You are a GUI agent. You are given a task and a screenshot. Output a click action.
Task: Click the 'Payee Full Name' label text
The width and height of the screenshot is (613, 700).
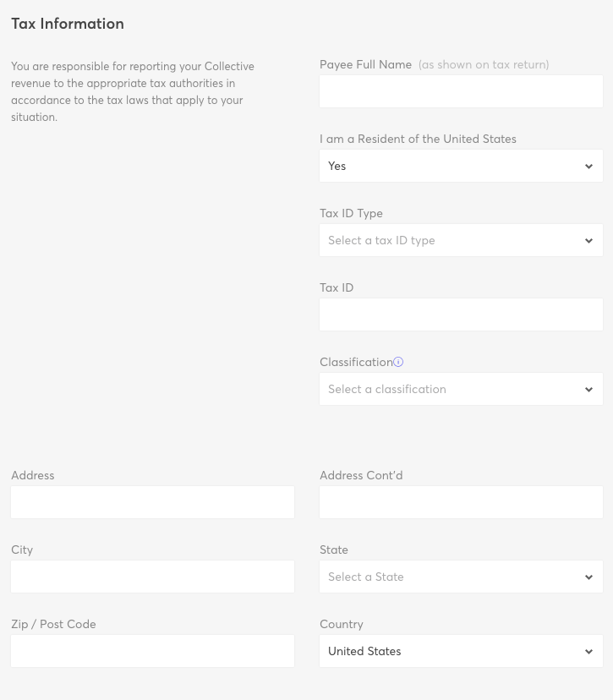(x=365, y=64)
